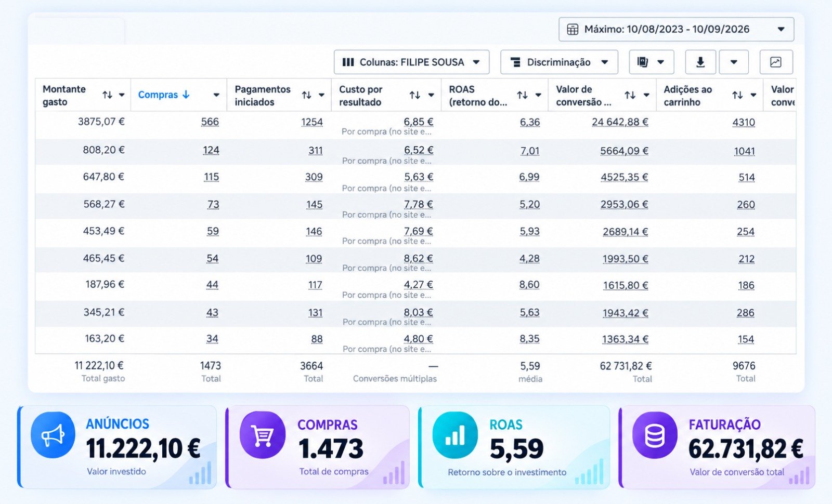Open the export options arrow next to download

click(734, 62)
